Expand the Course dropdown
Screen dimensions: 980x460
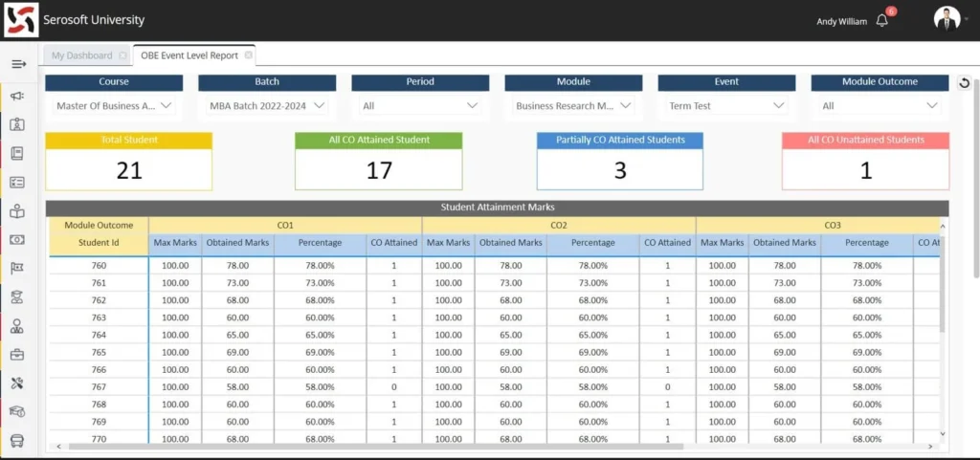[114, 105]
